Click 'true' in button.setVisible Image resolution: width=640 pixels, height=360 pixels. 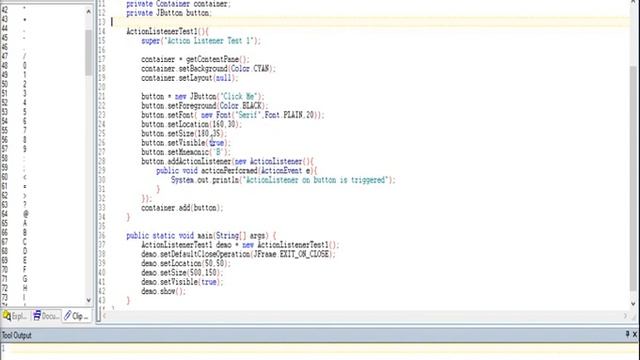pos(217,143)
